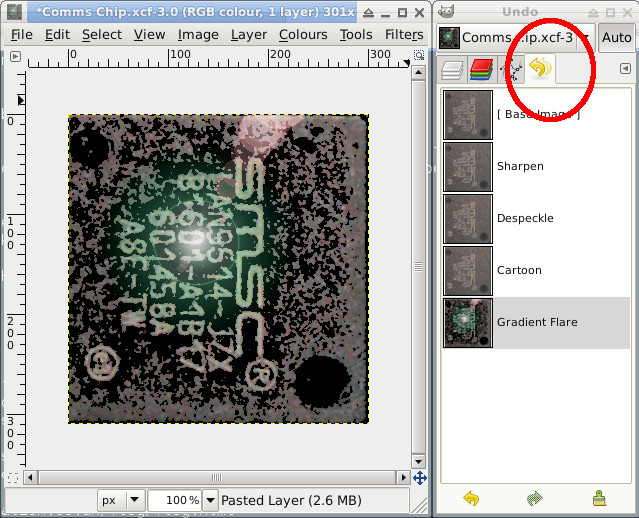The height and width of the screenshot is (518, 639).
Task: Select the Base Image history entry
Action: tap(536, 115)
